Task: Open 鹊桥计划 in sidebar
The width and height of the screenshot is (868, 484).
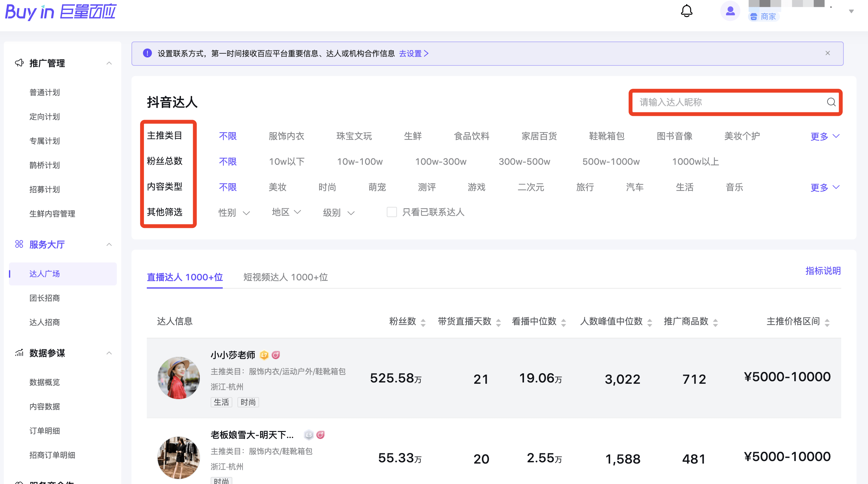Action: pos(44,165)
